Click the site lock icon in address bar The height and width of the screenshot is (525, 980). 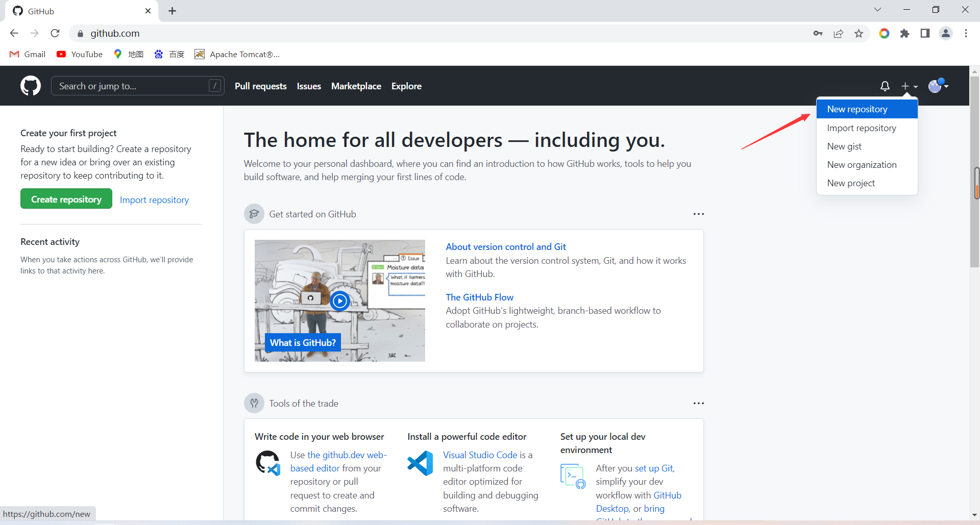[80, 34]
